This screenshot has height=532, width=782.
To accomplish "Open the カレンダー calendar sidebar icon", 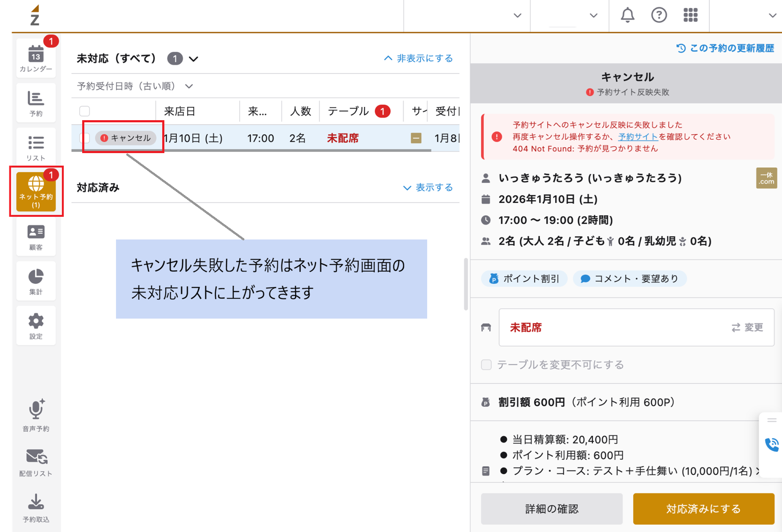I will click(36, 58).
